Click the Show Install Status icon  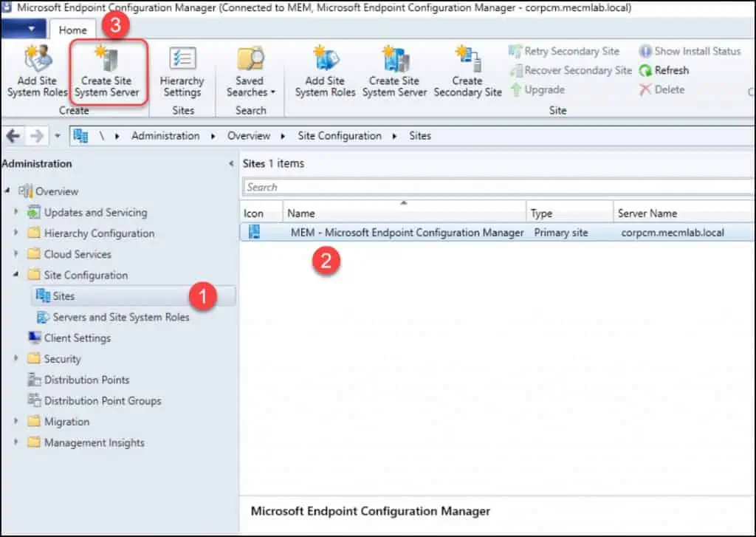point(645,52)
